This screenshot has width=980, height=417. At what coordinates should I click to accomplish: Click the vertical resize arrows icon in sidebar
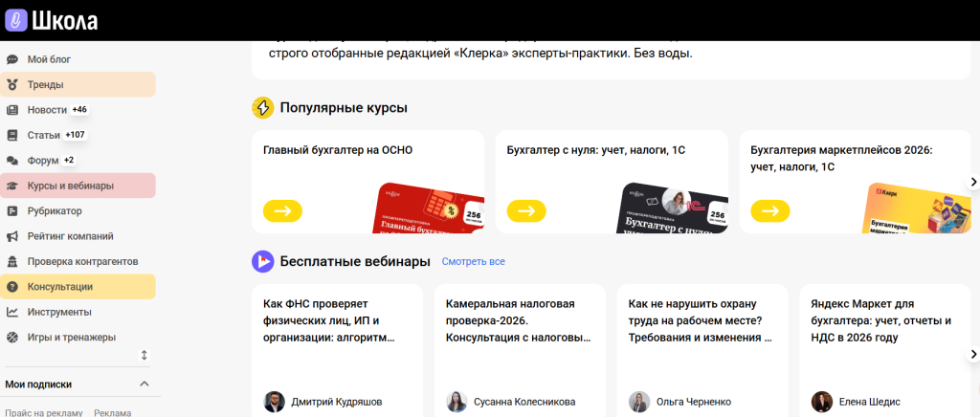coord(145,355)
